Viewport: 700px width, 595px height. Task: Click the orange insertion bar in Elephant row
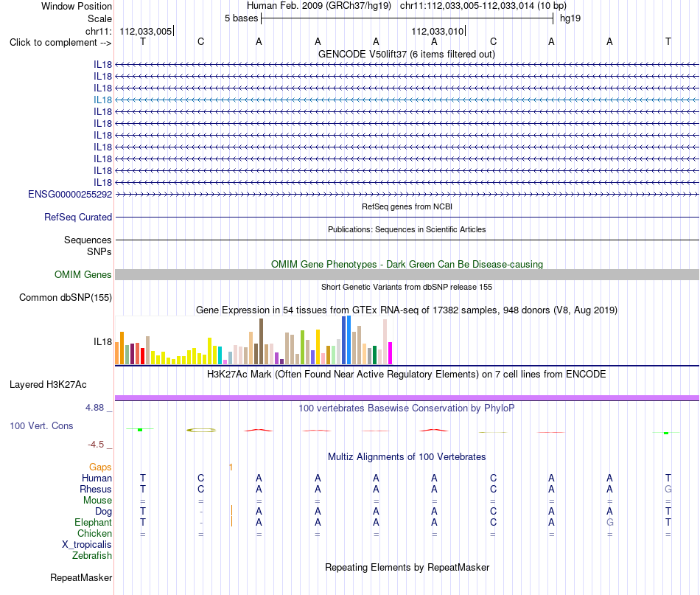coord(231,521)
